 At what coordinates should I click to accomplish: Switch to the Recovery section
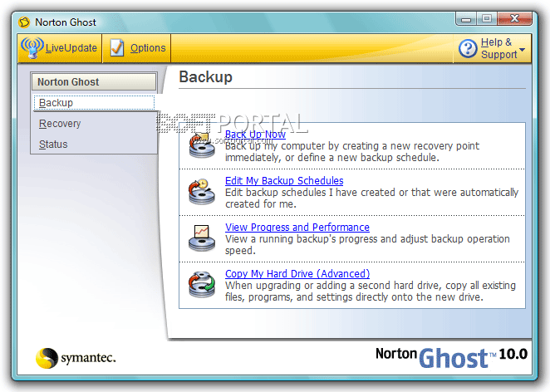(x=60, y=124)
